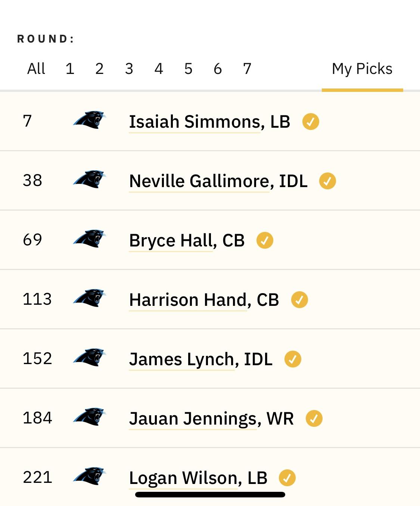Select Round 7 tab
This screenshot has width=420, height=506.
pos(247,69)
